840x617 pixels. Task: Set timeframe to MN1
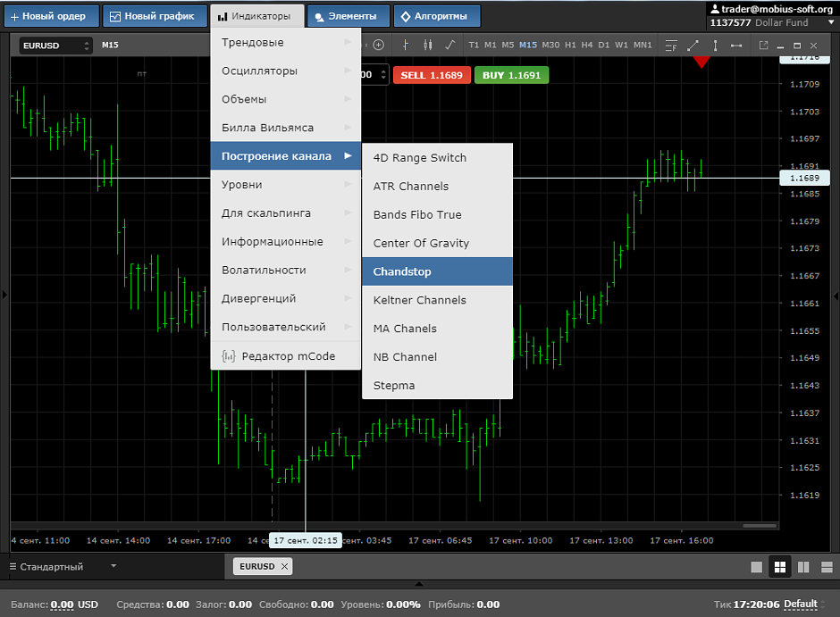643,45
